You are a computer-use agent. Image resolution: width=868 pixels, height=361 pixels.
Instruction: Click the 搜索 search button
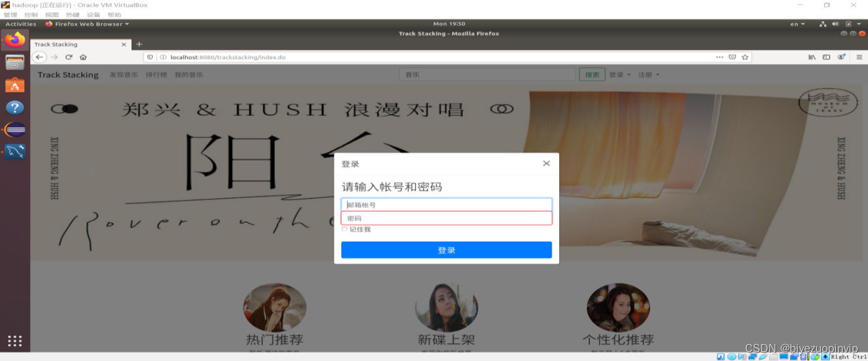(x=592, y=74)
